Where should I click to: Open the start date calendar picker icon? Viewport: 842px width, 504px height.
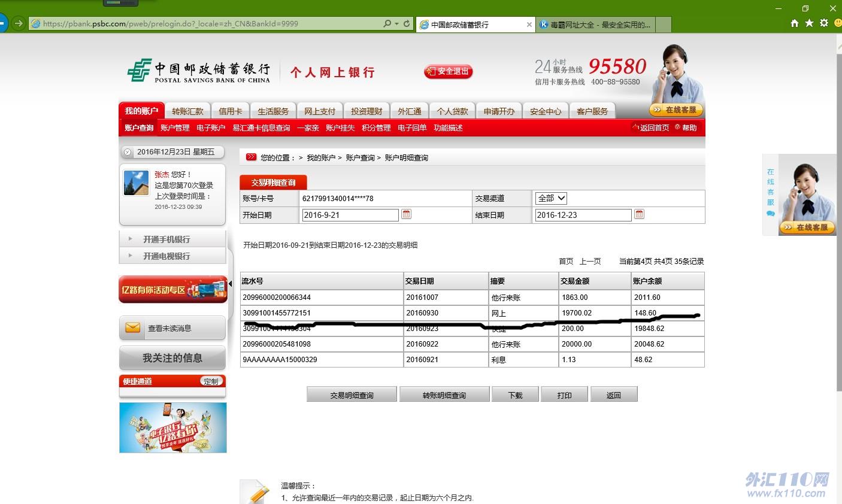point(406,214)
